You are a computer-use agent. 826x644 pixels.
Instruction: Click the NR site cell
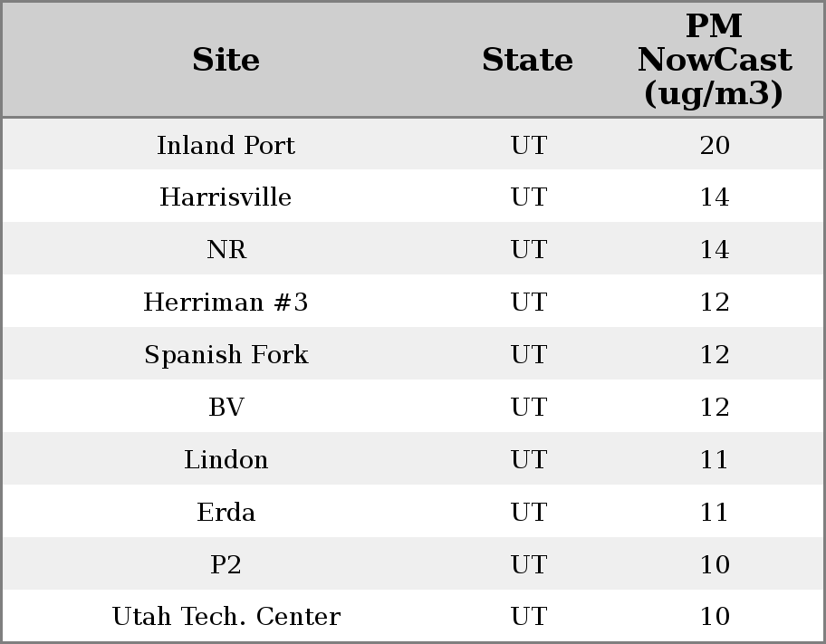click(x=226, y=250)
